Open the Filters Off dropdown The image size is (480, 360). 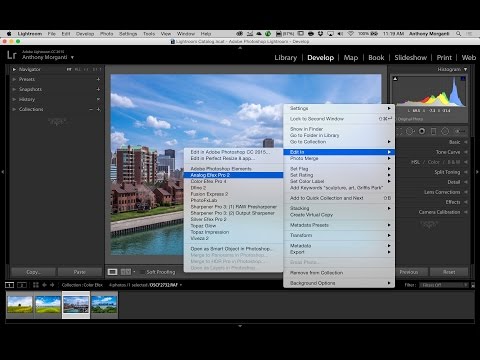coord(443,285)
